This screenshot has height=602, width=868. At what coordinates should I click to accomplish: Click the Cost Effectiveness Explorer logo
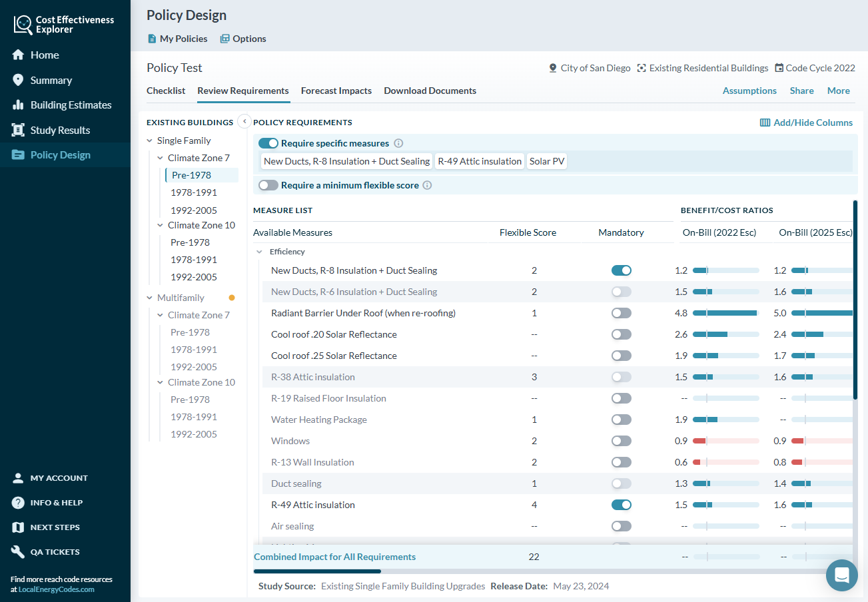click(64, 25)
